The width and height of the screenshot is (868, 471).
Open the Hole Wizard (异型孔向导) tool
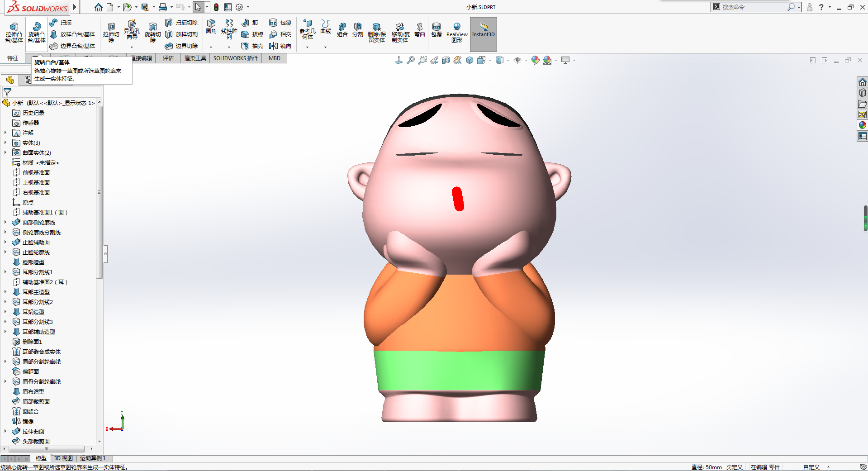point(132,30)
